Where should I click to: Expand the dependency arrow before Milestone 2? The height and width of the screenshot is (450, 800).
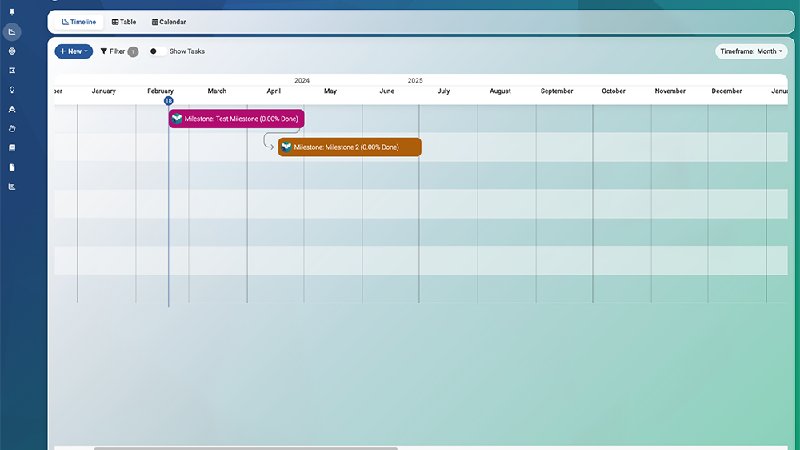tap(272, 147)
